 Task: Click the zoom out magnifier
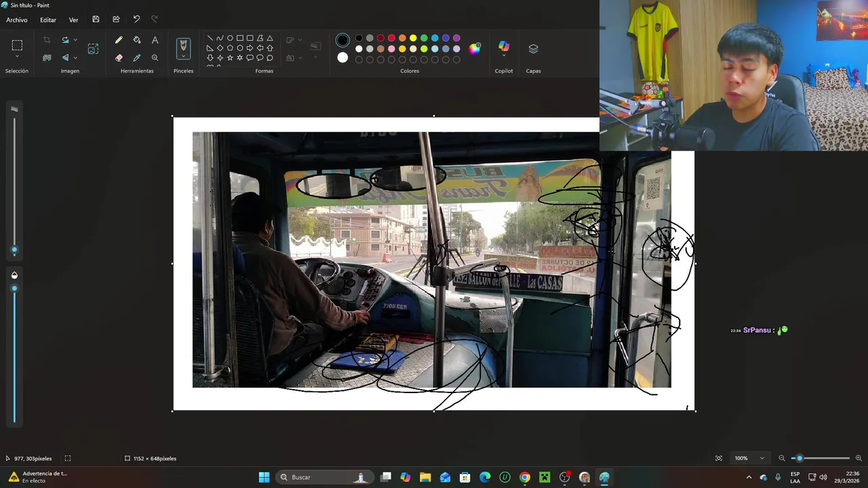pyautogui.click(x=782, y=458)
